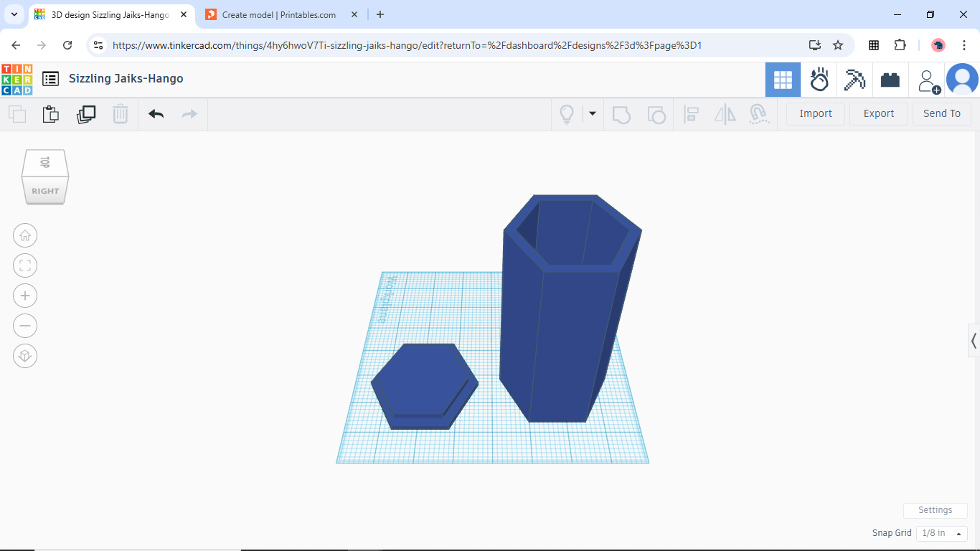The width and height of the screenshot is (980, 551).
Task: Click the Export button
Action: 879,113
